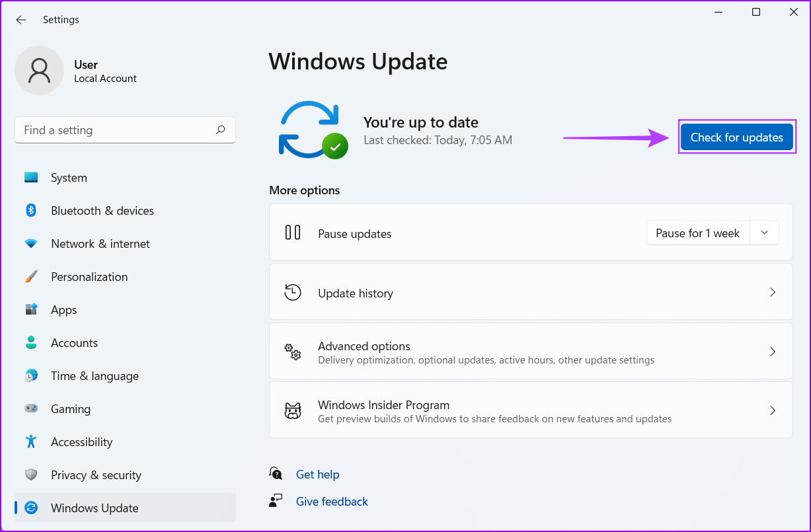Click the Advanced options title text
The height and width of the screenshot is (532, 811).
click(x=364, y=346)
